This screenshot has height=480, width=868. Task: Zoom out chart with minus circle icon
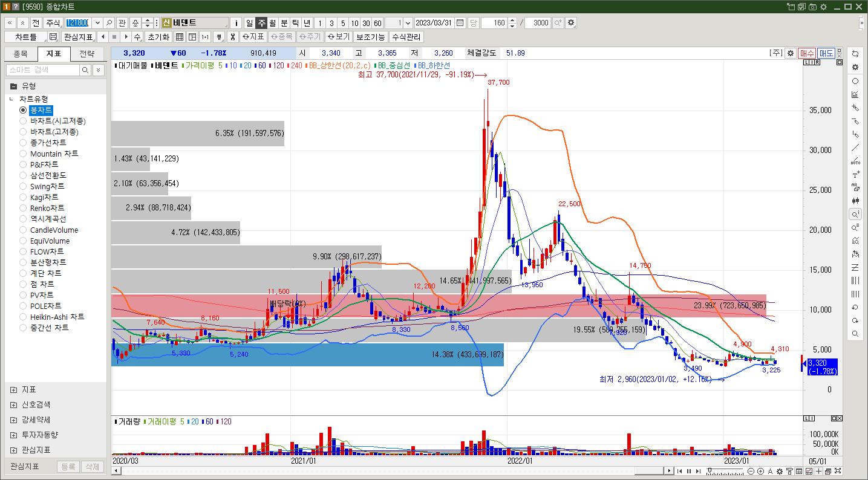[751, 471]
